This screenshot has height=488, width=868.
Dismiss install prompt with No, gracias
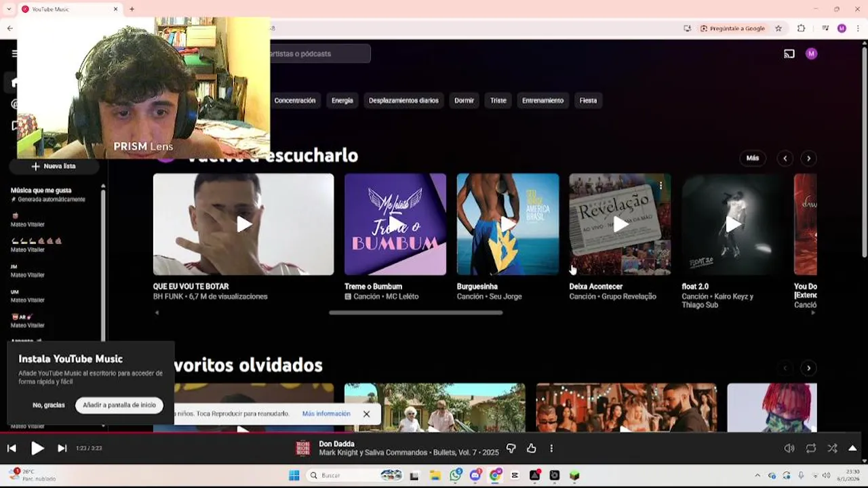pos(49,405)
